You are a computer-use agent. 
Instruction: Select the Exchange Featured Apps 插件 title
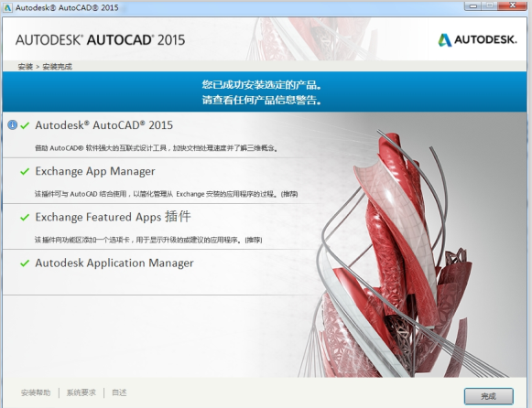(113, 217)
